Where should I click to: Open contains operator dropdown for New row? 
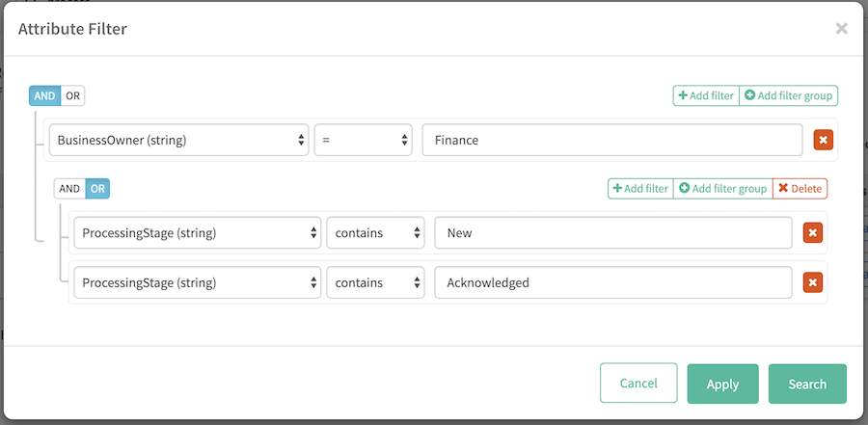coord(375,232)
